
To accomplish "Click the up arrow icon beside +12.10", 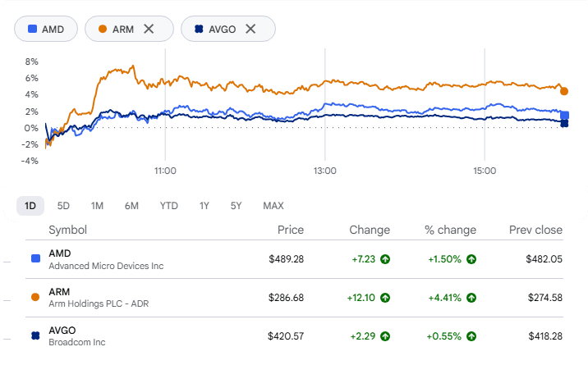I will (x=385, y=298).
